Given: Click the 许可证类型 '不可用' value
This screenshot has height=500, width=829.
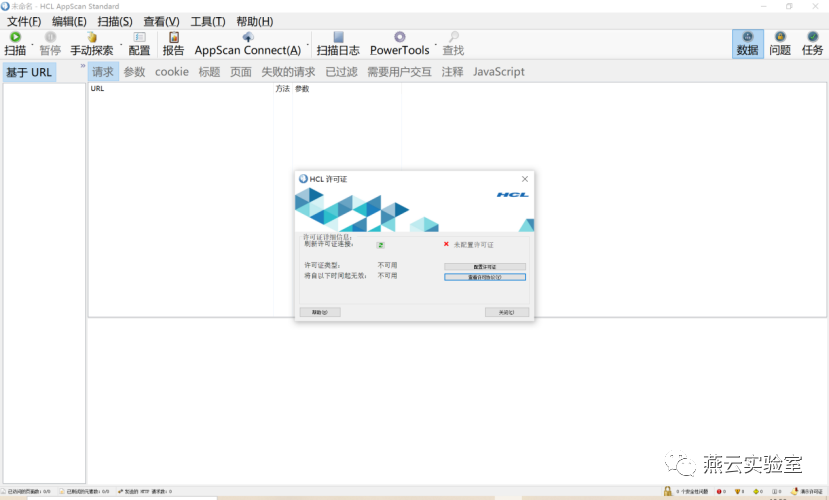Looking at the screenshot, I should (x=387, y=265).
